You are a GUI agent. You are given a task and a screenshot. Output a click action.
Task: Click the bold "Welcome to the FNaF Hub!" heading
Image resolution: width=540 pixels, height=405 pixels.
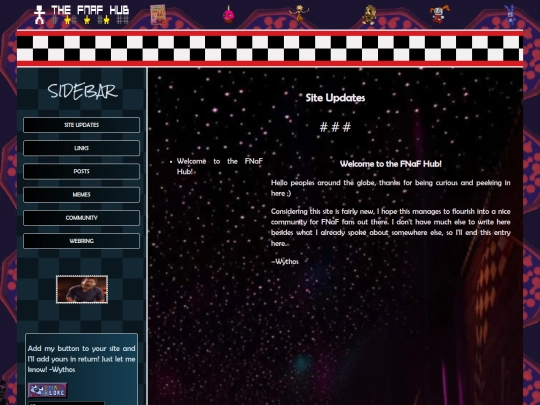[x=391, y=164]
